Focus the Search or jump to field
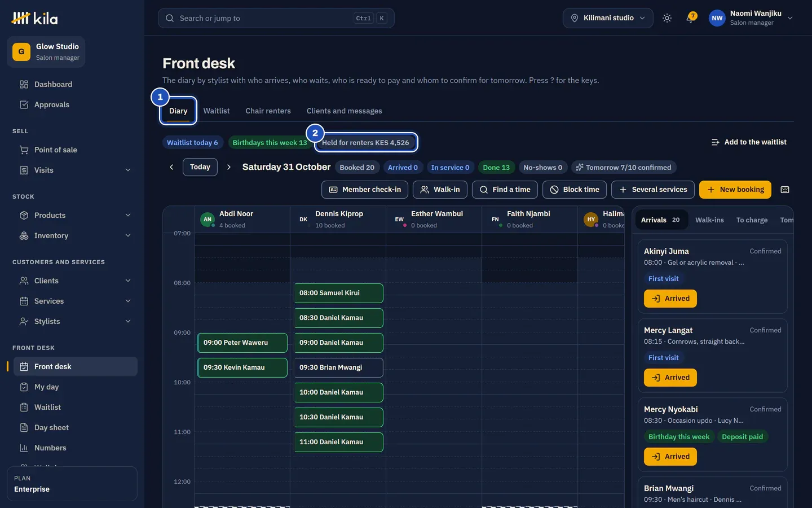Image resolution: width=812 pixels, height=508 pixels. [x=276, y=18]
